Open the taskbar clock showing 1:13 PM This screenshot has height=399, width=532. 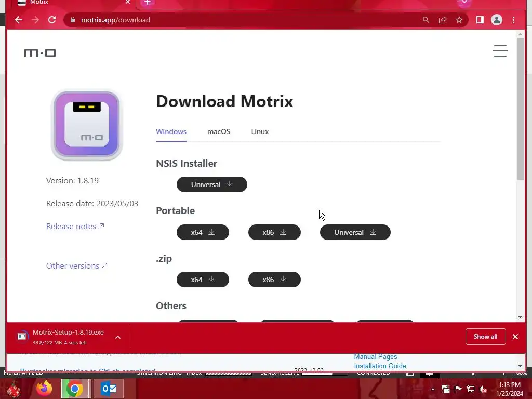[510, 389]
